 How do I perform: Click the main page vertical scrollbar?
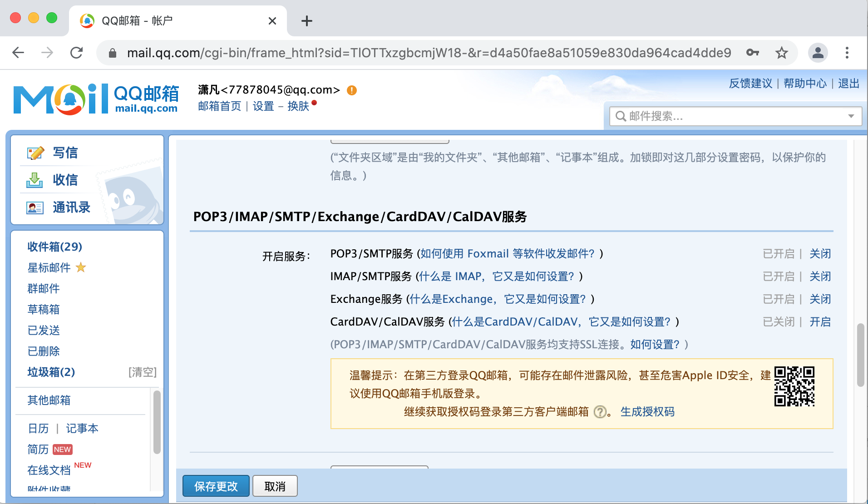point(860,354)
